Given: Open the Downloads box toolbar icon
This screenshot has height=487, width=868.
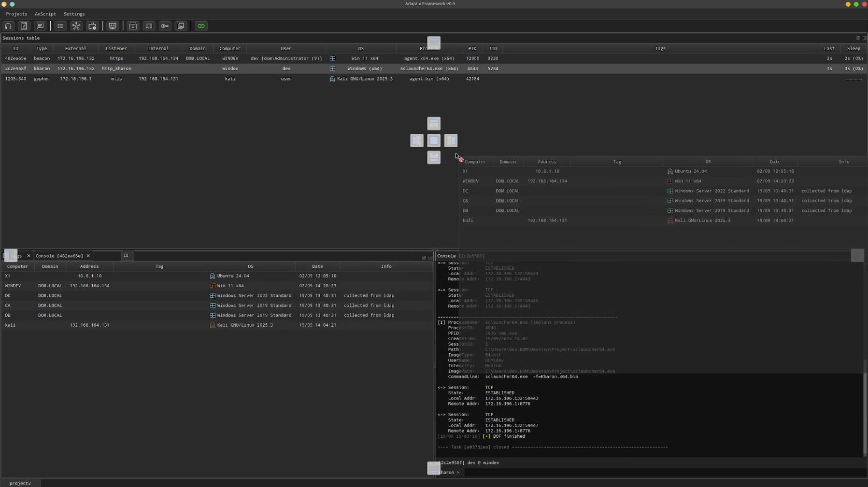Looking at the screenshot, I should [x=133, y=26].
